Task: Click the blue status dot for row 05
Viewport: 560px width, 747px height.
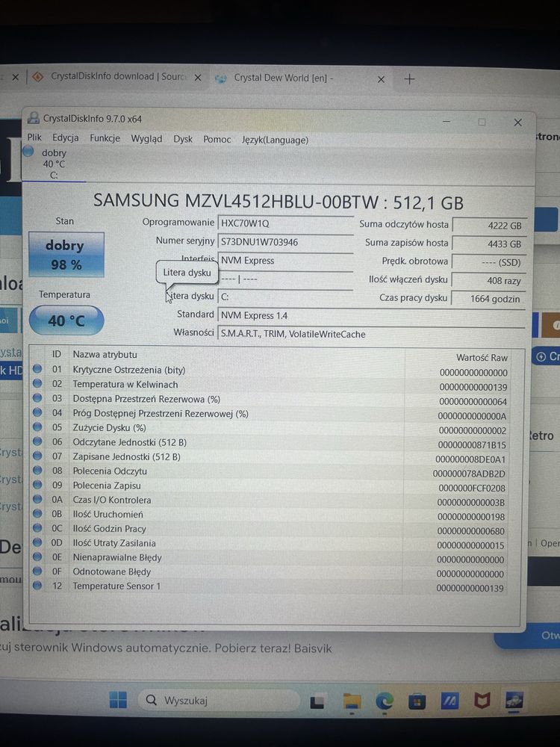Action: pos(37,427)
